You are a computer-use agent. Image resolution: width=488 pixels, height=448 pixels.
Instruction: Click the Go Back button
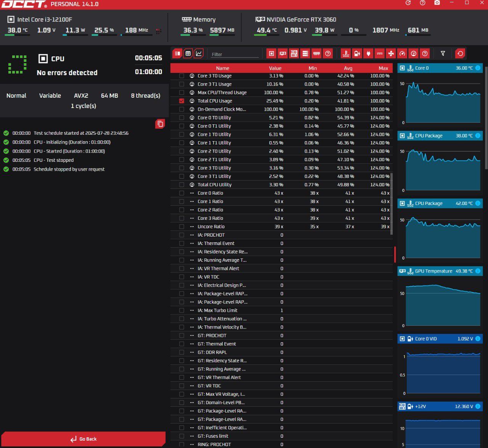(x=83, y=439)
